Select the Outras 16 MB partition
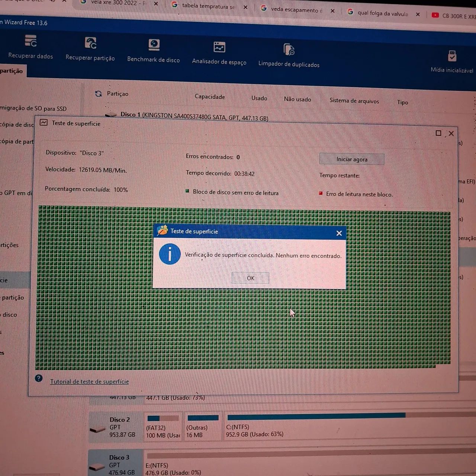 [203, 427]
